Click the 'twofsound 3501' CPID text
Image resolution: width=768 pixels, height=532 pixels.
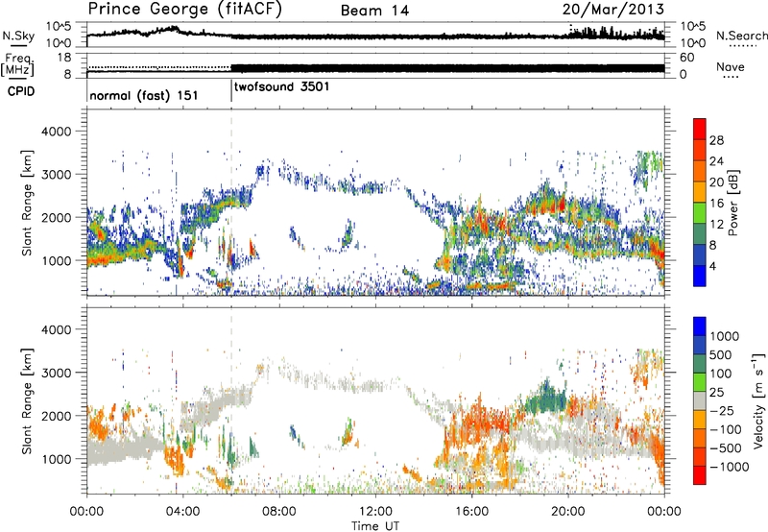tap(281, 86)
